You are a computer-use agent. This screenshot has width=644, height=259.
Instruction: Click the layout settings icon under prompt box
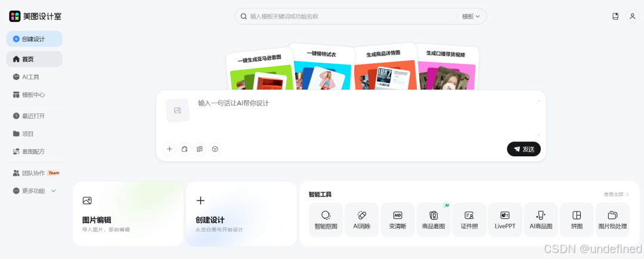[x=200, y=149]
